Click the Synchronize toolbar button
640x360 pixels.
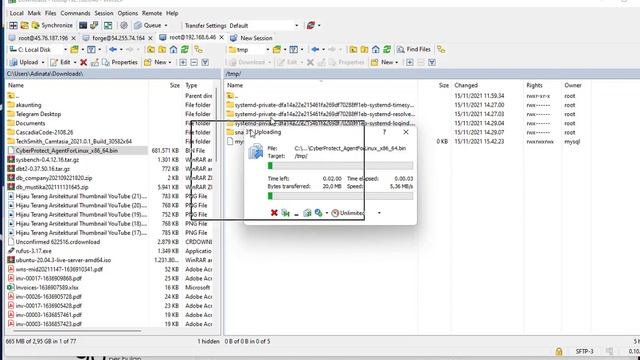52,25
